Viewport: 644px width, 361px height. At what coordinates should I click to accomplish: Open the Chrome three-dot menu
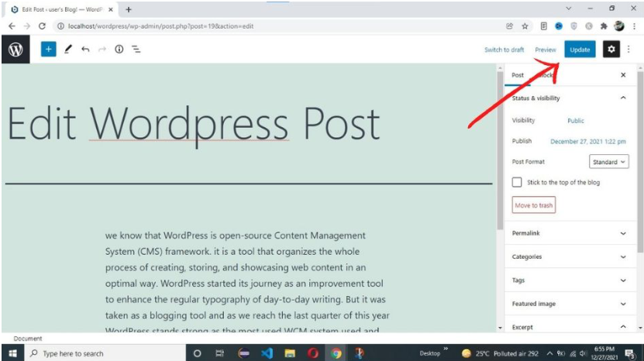(634, 26)
